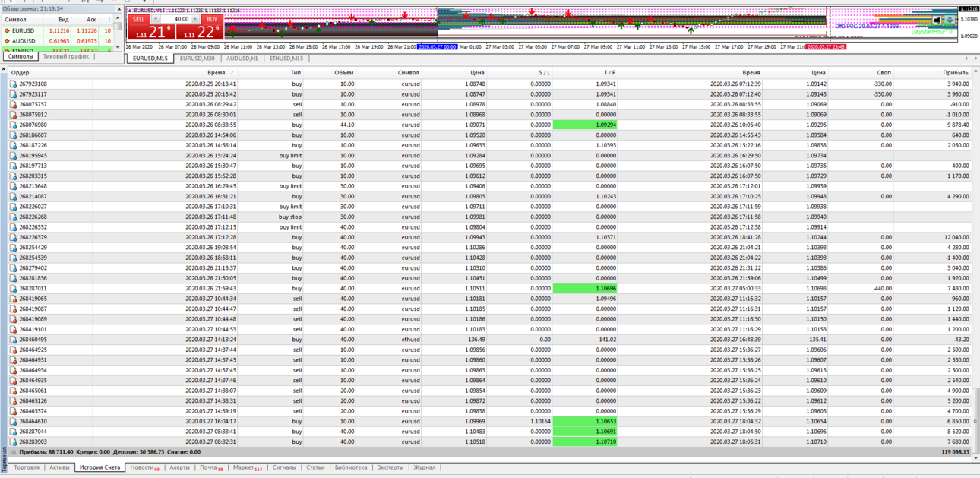Click order icon for order 268460495
Image resolution: width=980 pixels, height=478 pixels.
(x=13, y=340)
